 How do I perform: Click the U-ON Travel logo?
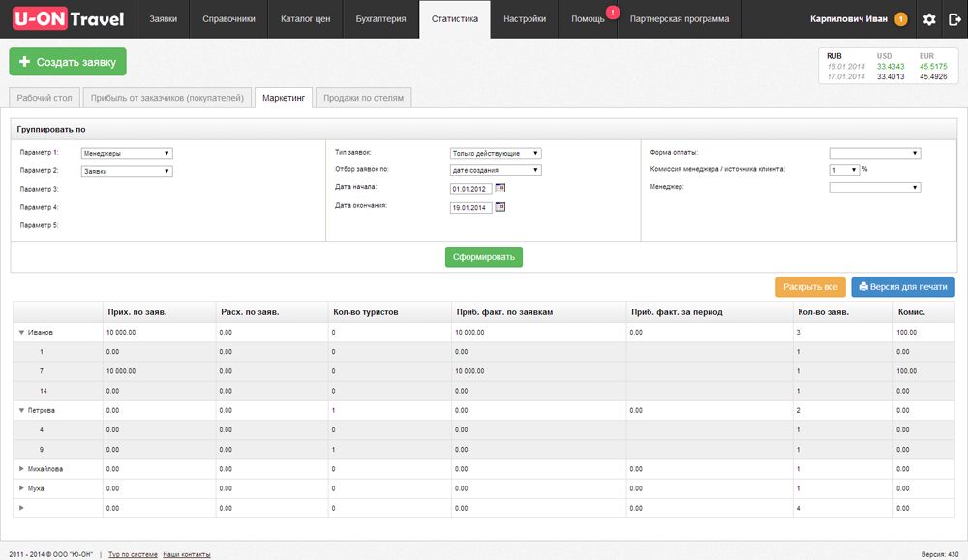(69, 19)
